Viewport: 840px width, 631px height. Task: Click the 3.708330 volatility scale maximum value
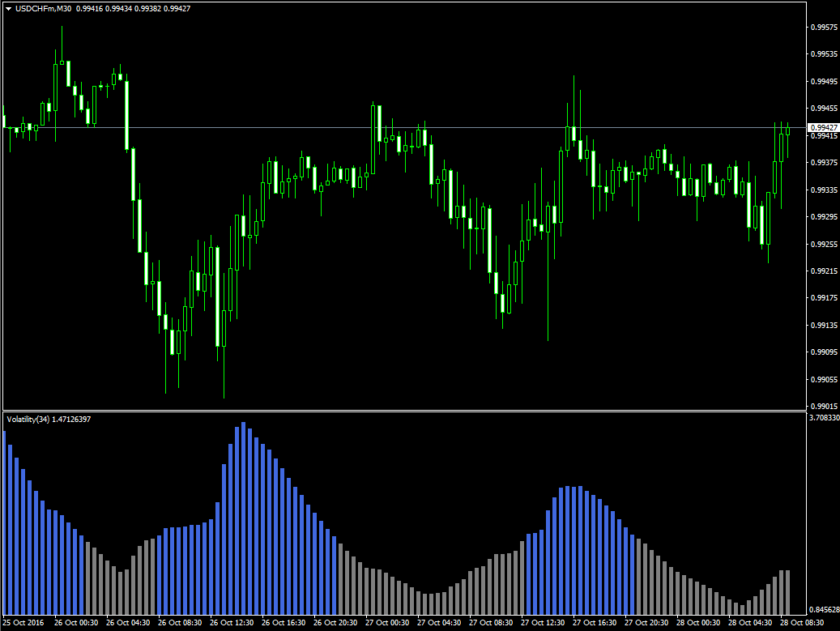point(823,418)
